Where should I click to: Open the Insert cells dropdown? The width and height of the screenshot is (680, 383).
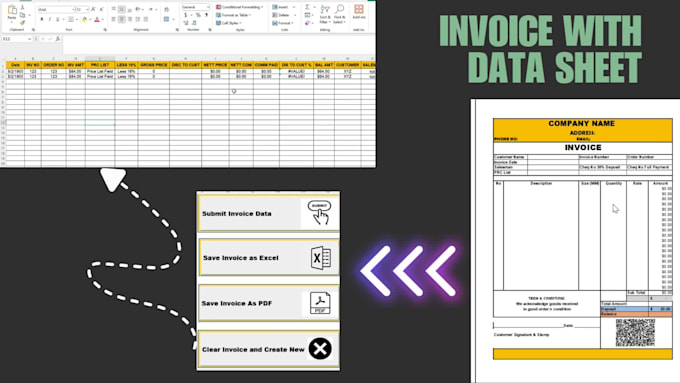[284, 7]
